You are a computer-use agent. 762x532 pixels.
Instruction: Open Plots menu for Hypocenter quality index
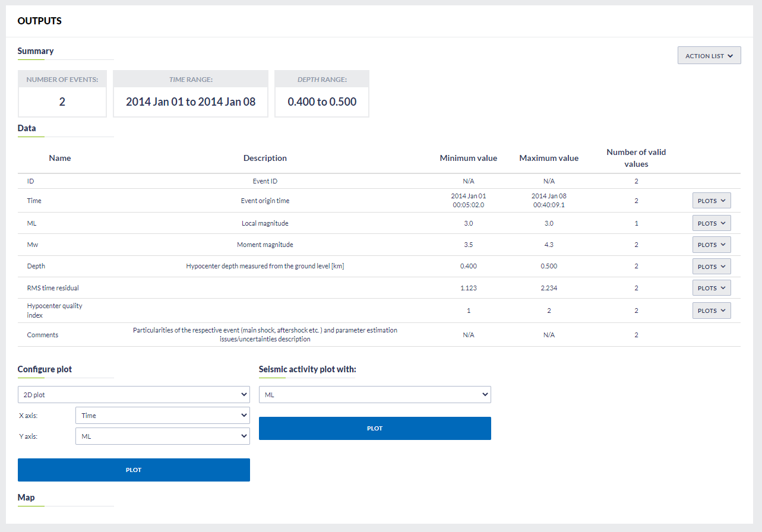711,311
